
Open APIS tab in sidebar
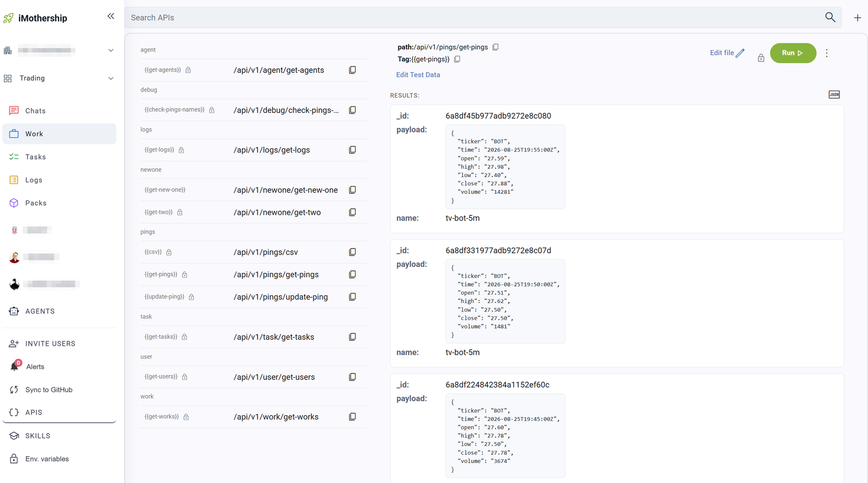point(59,412)
